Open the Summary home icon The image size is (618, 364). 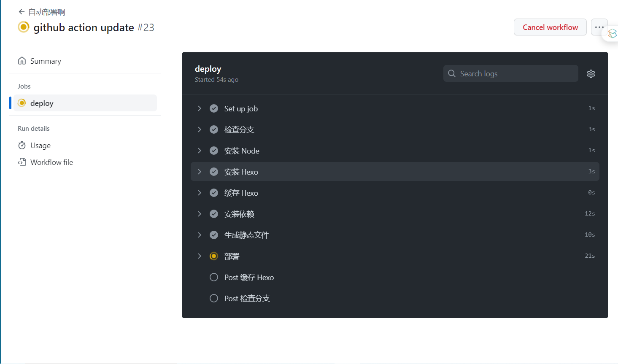coord(22,61)
